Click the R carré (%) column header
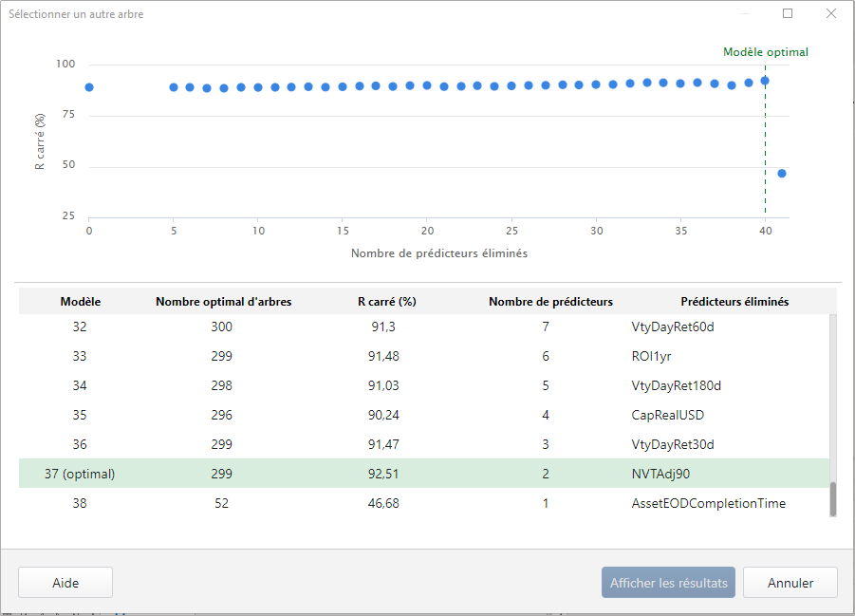This screenshot has width=855, height=616. tap(386, 301)
